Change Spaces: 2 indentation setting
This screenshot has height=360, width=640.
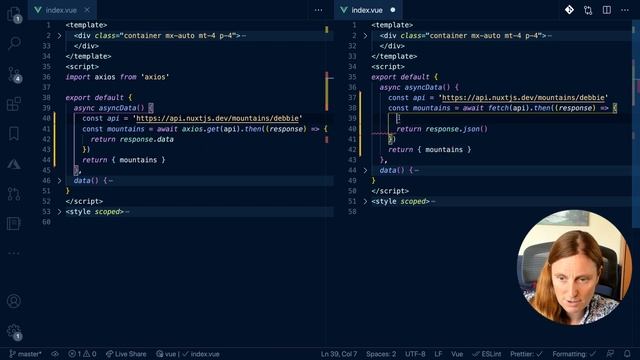click(381, 354)
